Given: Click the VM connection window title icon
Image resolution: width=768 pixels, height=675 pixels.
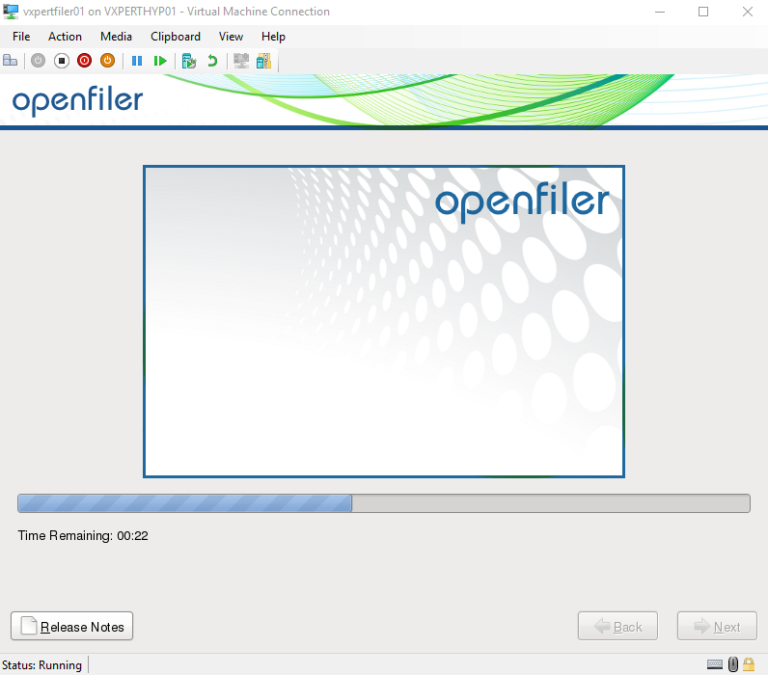Looking at the screenshot, I should tap(10, 11).
